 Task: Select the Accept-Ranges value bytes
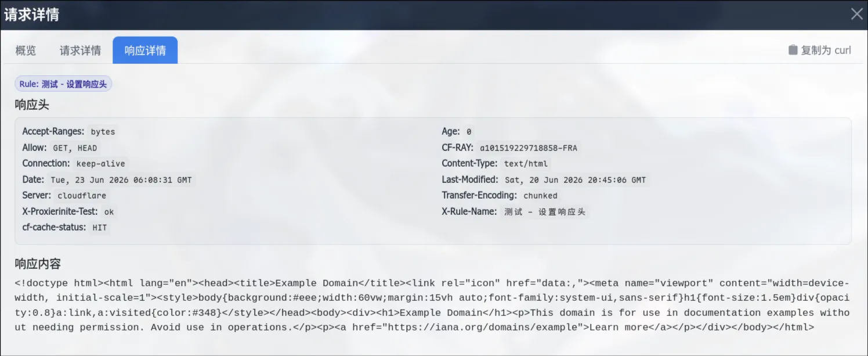[x=103, y=132]
